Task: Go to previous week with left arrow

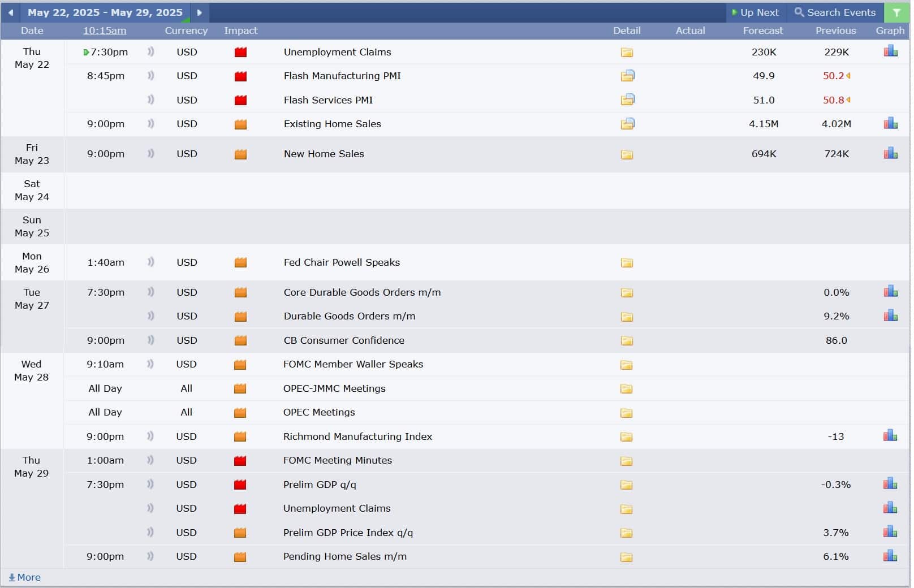Action: coord(11,12)
